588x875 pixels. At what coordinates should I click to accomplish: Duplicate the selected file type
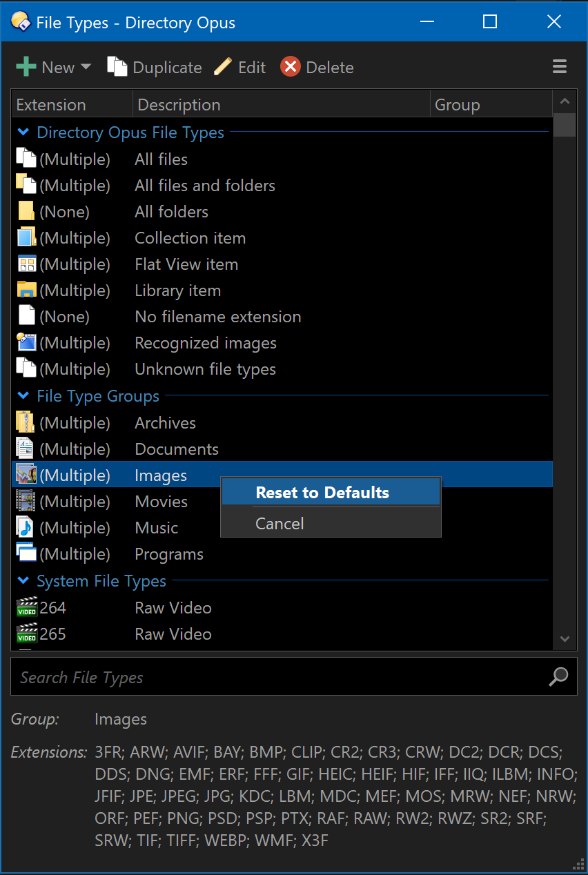155,67
